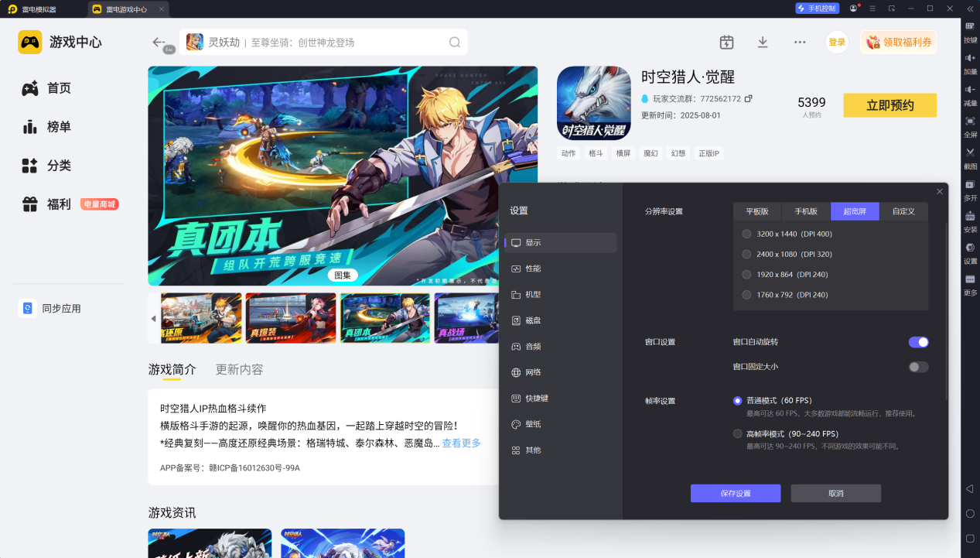Select the 平板版 resolution tab
The width and height of the screenshot is (980, 558).
point(757,211)
